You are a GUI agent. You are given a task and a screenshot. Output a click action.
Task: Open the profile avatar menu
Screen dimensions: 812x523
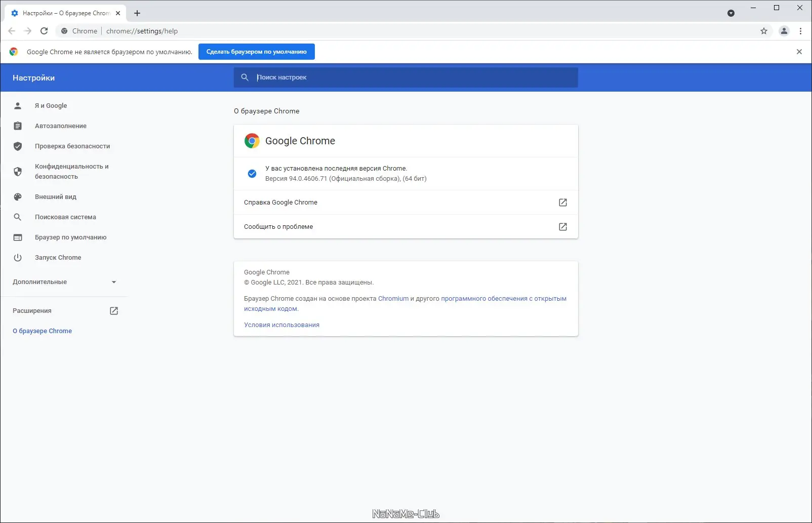click(x=784, y=31)
